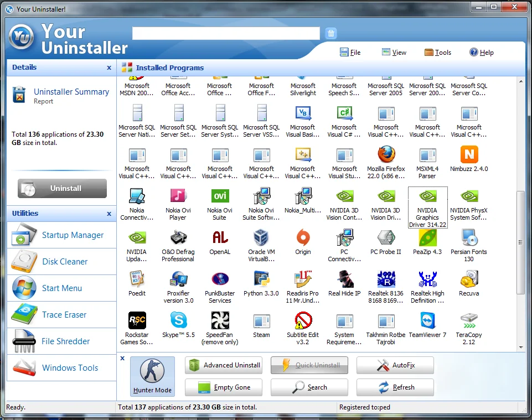This screenshot has height=420, width=532.
Task: Open the View menu
Action: [394, 52]
